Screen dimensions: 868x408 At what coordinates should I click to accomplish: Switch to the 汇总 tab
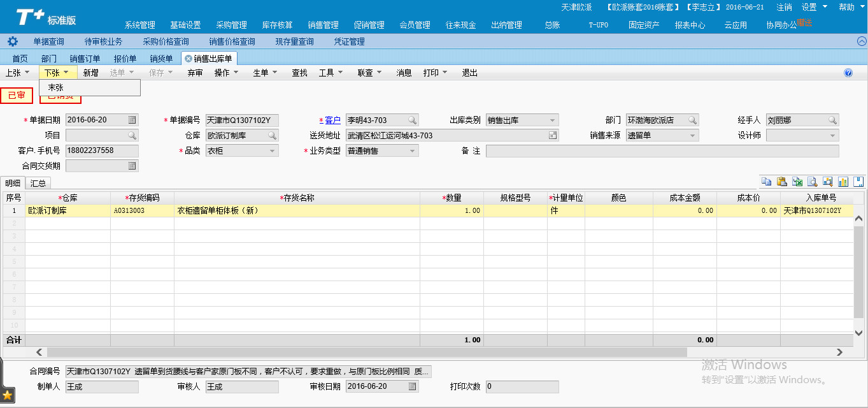[38, 183]
